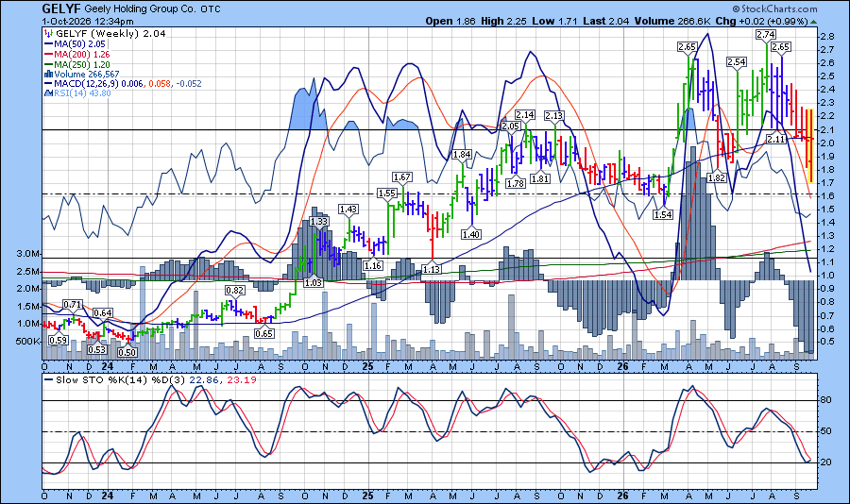This screenshot has width=850, height=504.
Task: Click the 3.0M volume axis label
Action: 27,254
